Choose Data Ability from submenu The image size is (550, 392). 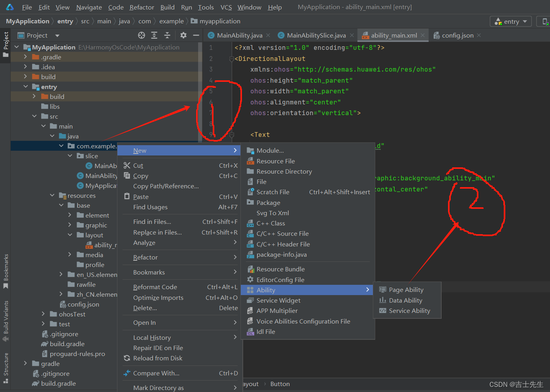pyautogui.click(x=407, y=300)
